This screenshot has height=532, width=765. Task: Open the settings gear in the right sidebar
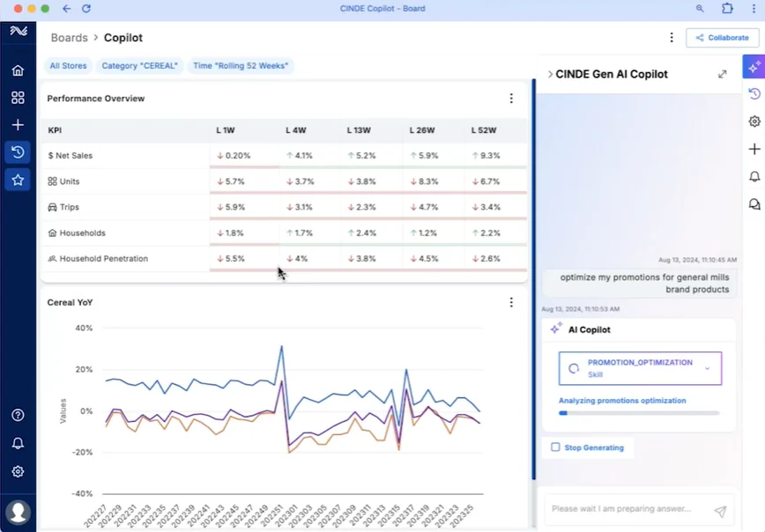754,122
